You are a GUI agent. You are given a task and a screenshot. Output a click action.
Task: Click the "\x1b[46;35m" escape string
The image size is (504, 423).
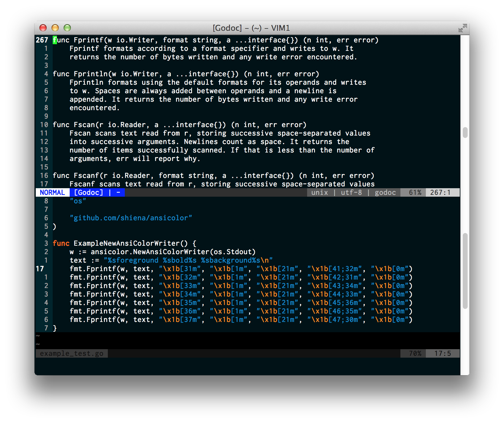(x=334, y=311)
